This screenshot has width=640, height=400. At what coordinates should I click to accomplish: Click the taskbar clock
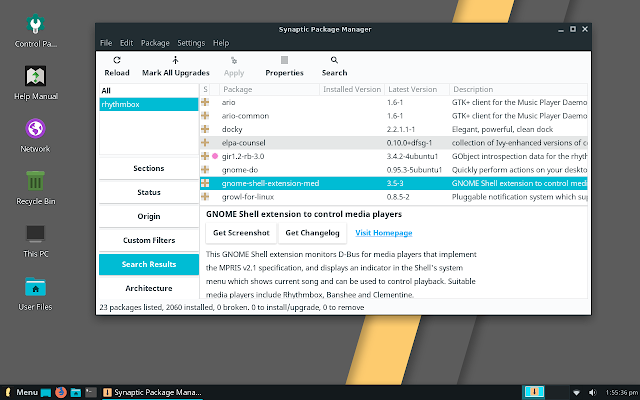tap(621, 393)
